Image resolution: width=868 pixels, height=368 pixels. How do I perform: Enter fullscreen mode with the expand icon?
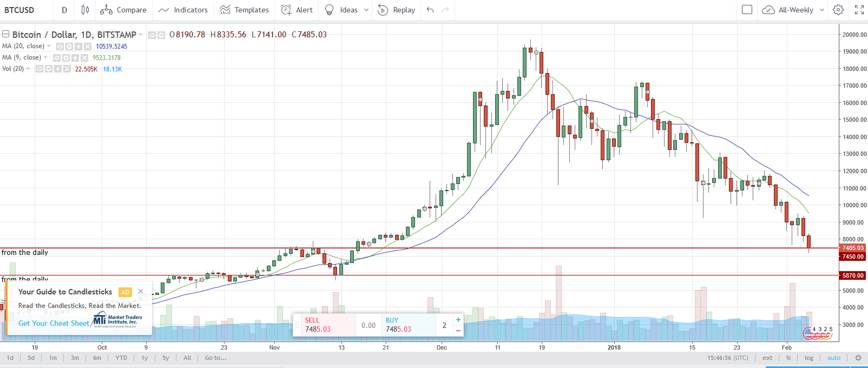[x=859, y=10]
